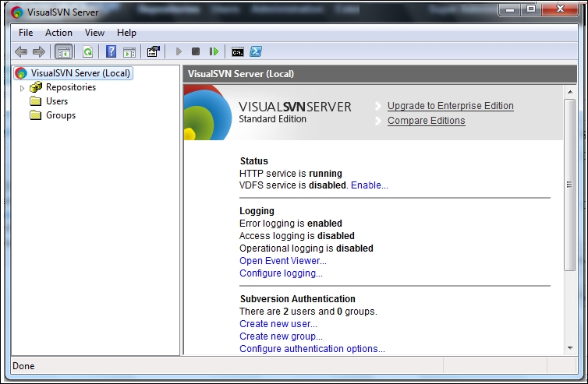588x384 pixels.
Task: Select the Users folder in tree
Action: pos(56,101)
